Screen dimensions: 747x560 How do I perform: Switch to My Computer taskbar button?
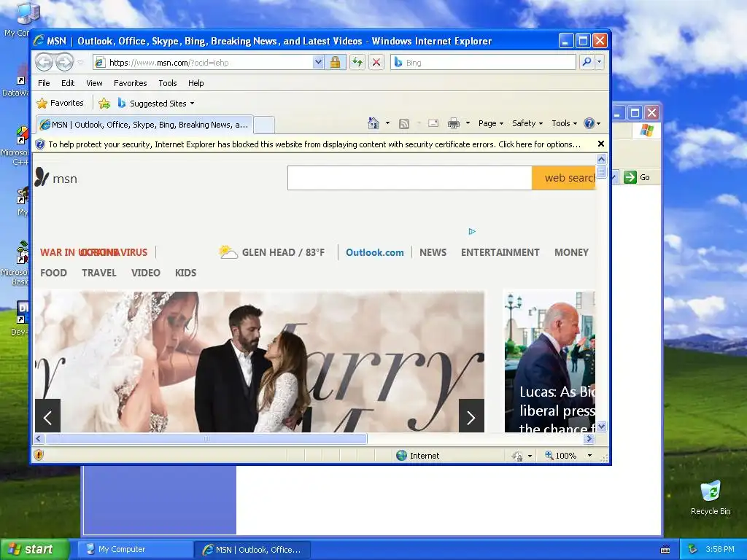coord(135,550)
